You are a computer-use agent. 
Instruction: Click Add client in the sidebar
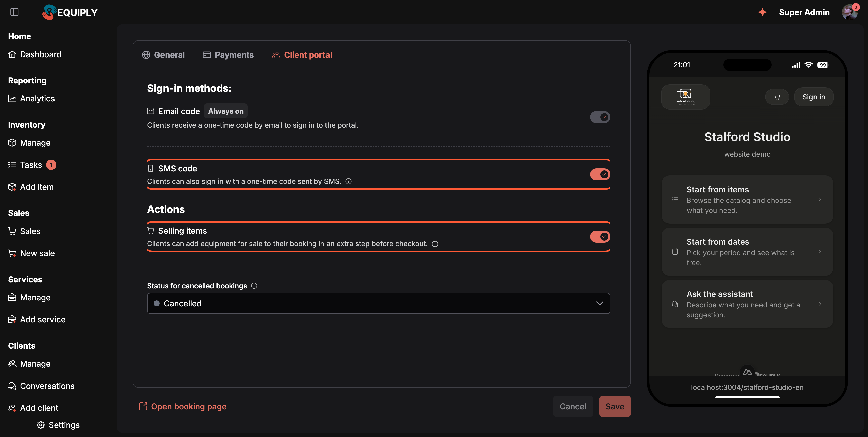point(33,408)
